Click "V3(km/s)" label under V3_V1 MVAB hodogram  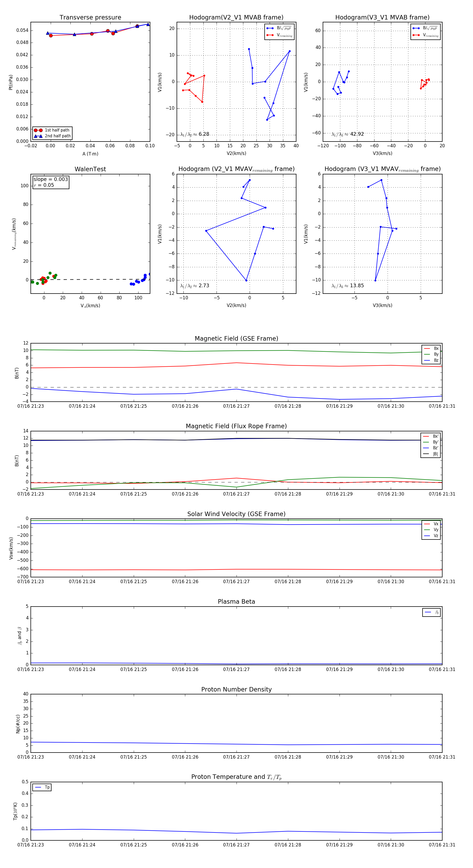coord(382,153)
